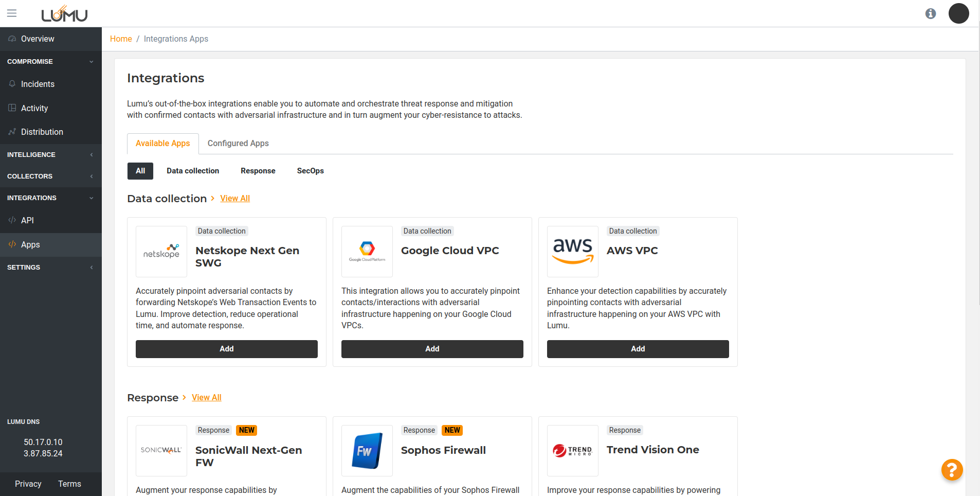Select the SecOps filter
Screen dimensions: 980x496
pyautogui.click(x=310, y=171)
